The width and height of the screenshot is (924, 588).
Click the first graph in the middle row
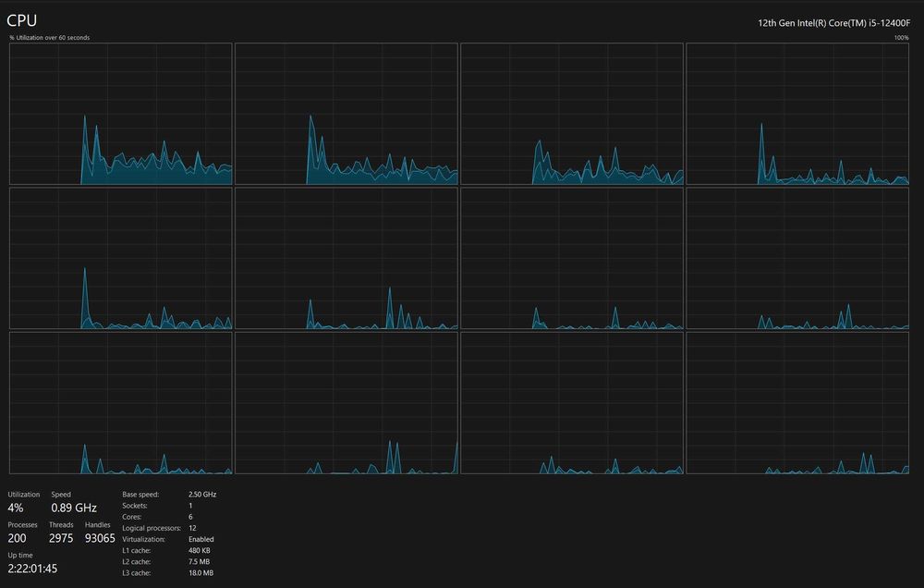tap(121, 258)
